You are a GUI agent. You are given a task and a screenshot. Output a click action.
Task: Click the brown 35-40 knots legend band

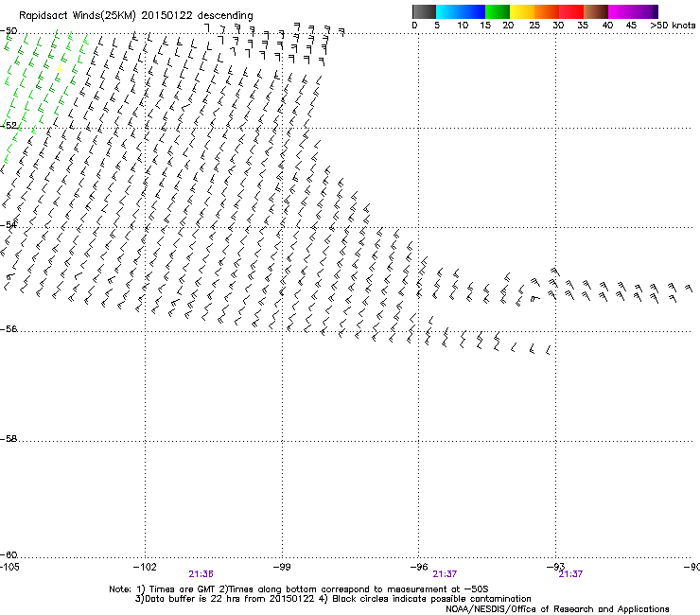[x=596, y=11]
